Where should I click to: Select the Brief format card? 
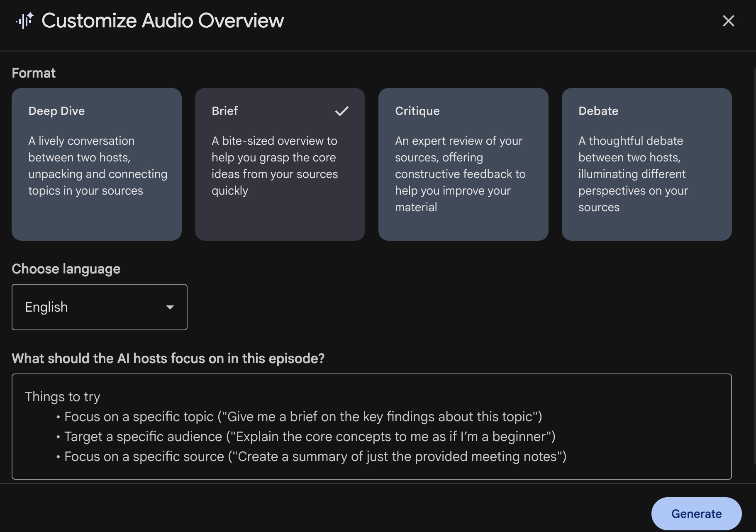(x=280, y=164)
